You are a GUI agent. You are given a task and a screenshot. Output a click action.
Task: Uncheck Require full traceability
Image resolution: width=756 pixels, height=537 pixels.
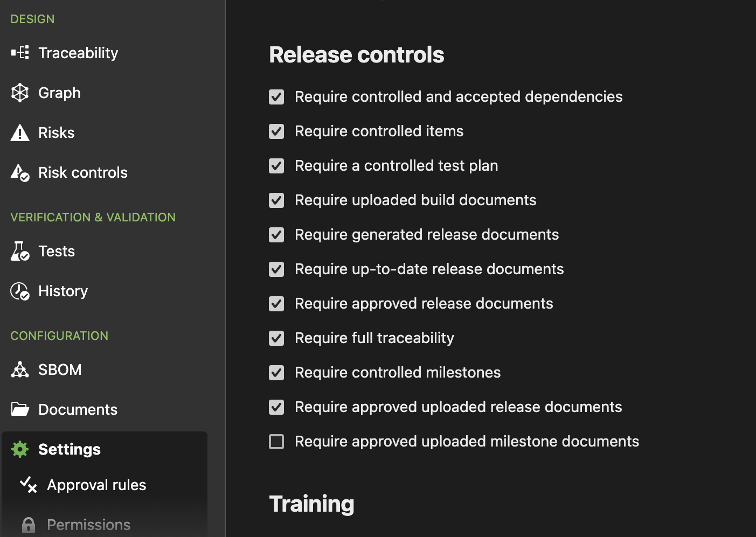tap(276, 338)
